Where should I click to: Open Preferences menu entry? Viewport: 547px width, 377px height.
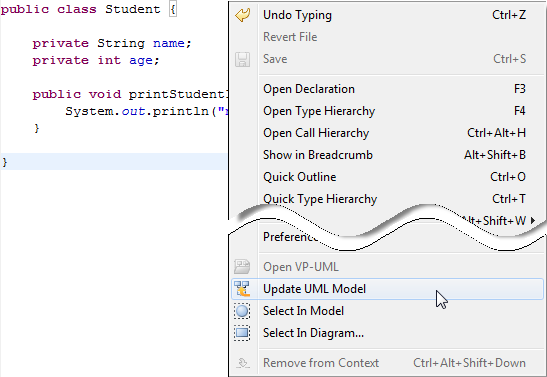pos(291,237)
